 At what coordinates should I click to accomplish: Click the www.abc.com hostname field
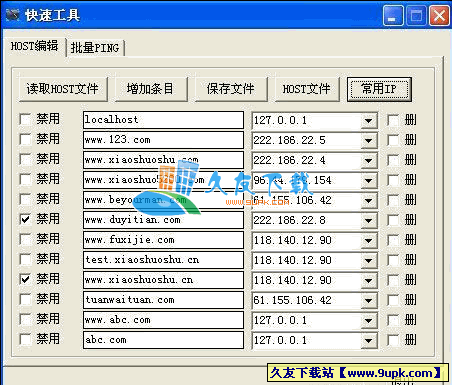pyautogui.click(x=163, y=320)
